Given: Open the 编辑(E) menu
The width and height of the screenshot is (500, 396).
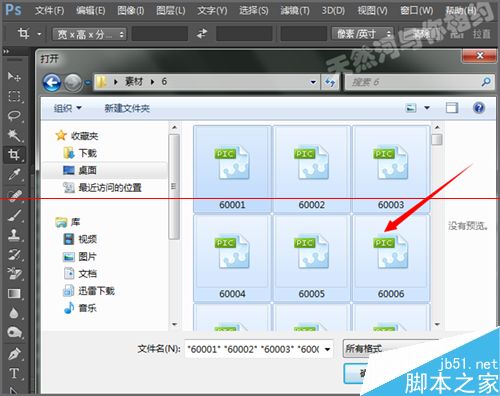Looking at the screenshot, I should (x=91, y=11).
